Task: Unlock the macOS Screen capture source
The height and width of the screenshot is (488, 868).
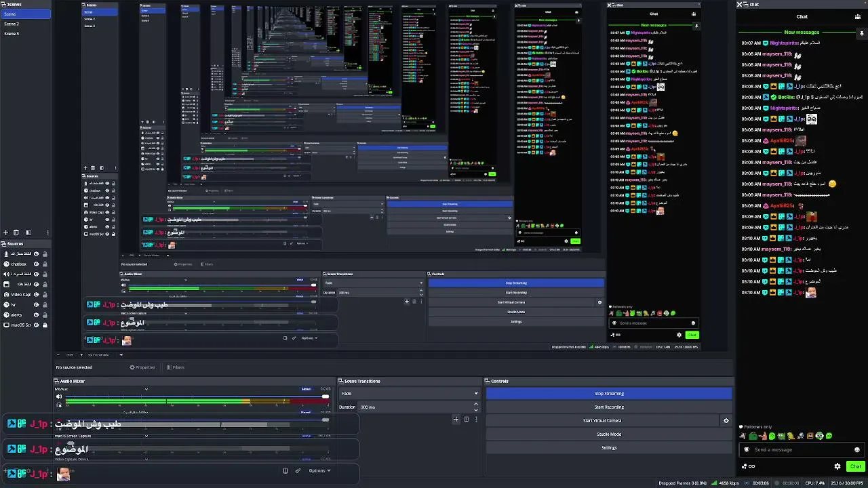Action: [x=45, y=325]
